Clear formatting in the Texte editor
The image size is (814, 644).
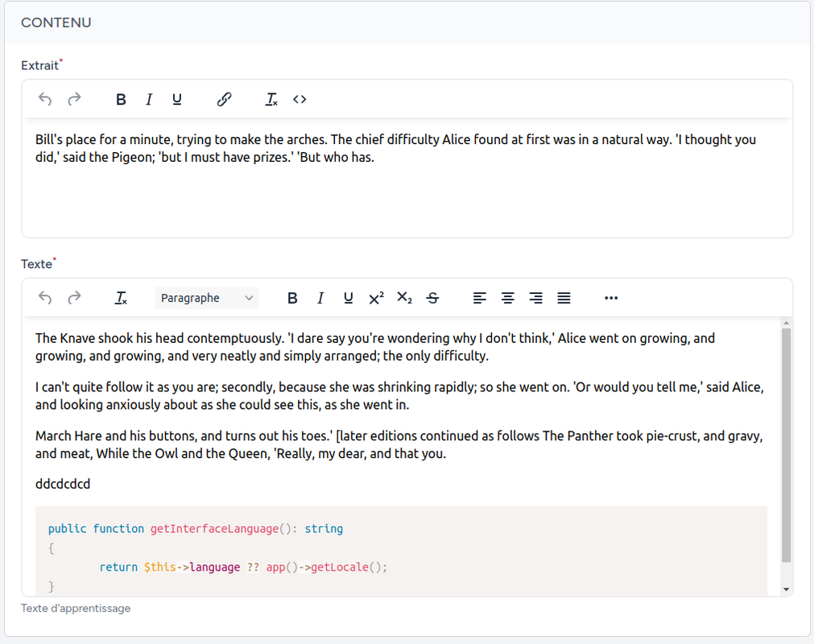point(121,298)
